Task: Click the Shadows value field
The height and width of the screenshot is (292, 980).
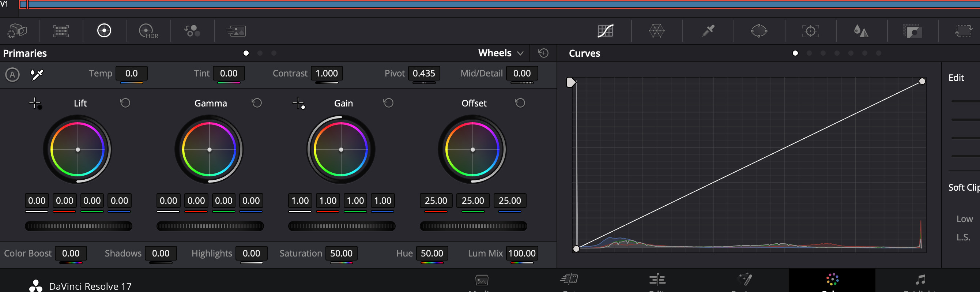Action: coord(161,253)
